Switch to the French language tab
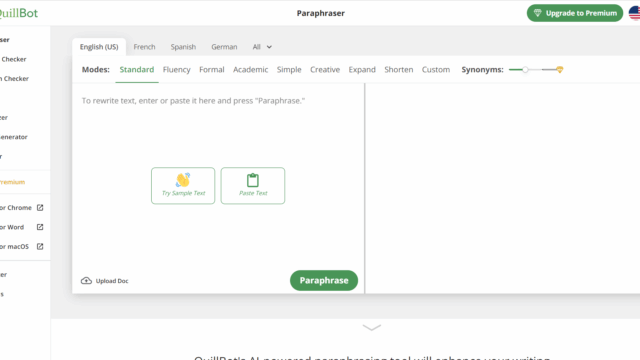The image size is (640, 360). click(144, 47)
